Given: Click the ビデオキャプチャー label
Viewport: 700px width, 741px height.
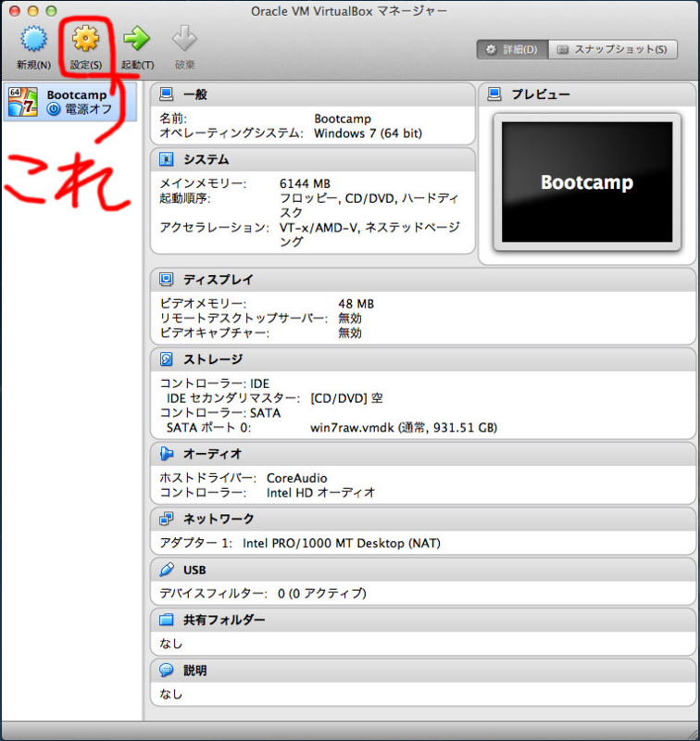Looking at the screenshot, I should (x=215, y=333).
